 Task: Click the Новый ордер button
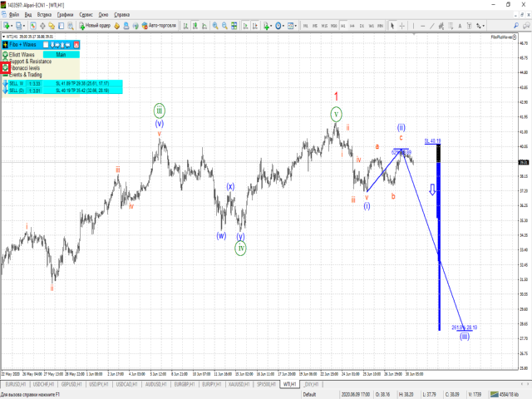(x=95, y=26)
